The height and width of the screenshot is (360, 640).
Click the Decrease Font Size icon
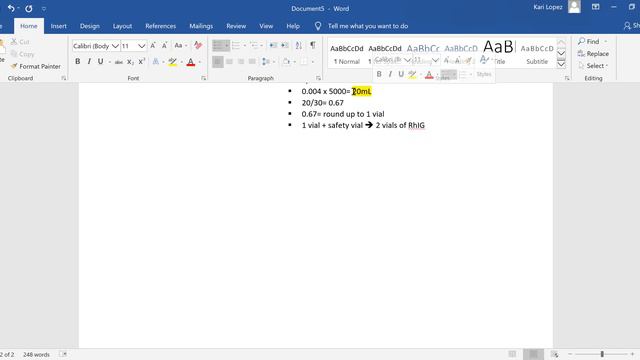pyautogui.click(x=164, y=46)
